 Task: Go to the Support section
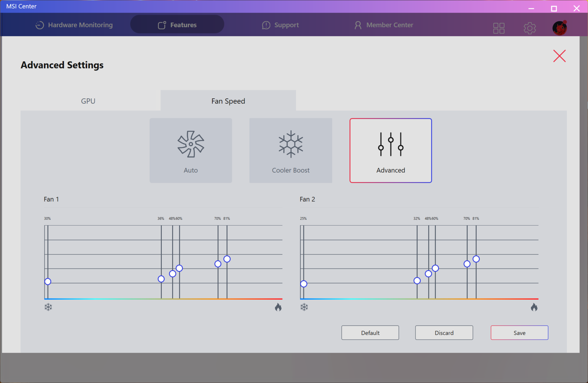click(280, 25)
